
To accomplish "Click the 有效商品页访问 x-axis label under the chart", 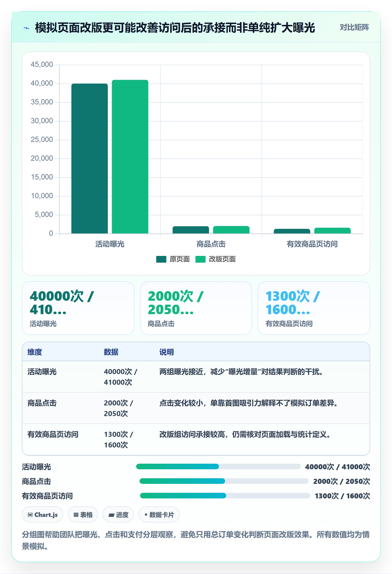I will coord(312,244).
